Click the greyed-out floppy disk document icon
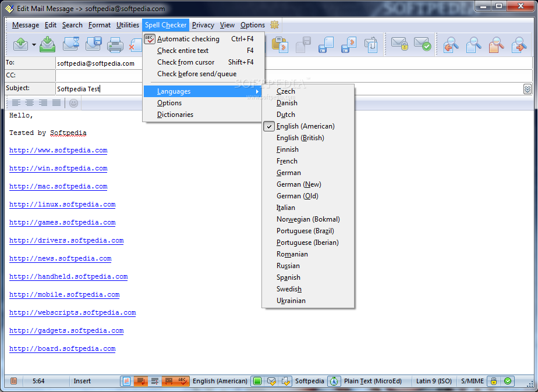This screenshot has width=538, height=392. point(303,45)
